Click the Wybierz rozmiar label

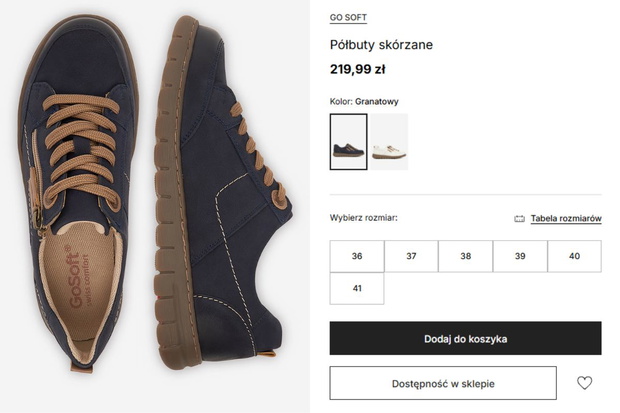[363, 218]
